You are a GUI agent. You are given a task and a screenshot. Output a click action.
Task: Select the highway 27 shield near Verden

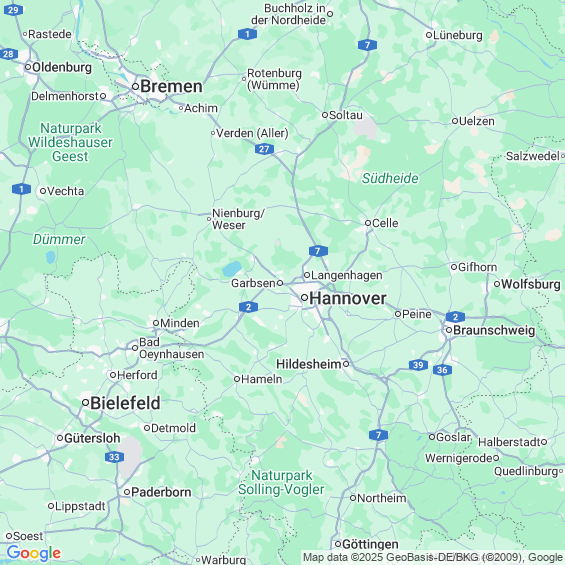(x=264, y=149)
